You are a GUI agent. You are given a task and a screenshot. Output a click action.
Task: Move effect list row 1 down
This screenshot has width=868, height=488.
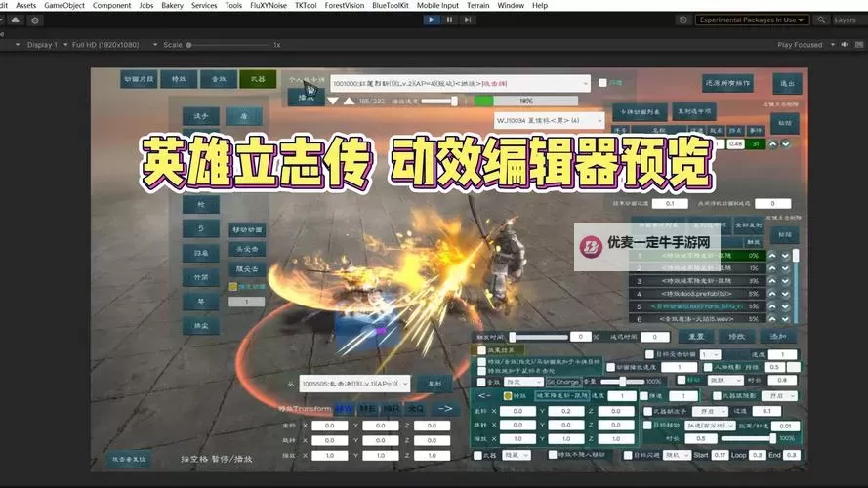786,256
